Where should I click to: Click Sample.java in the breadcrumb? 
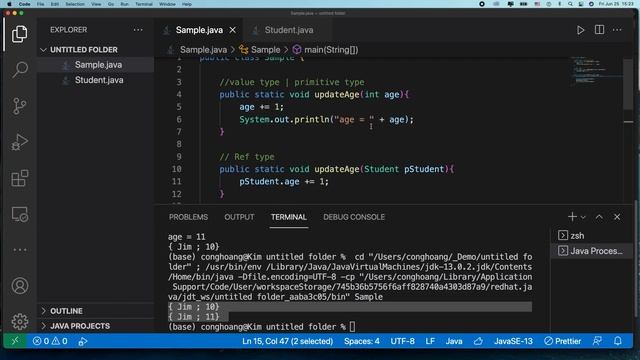pos(203,50)
